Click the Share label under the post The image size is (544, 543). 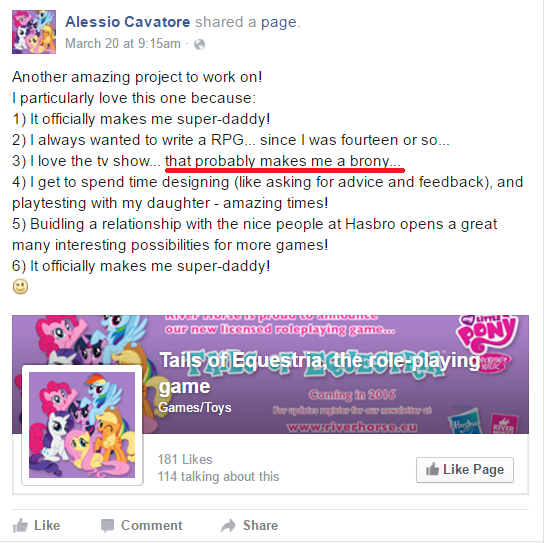260,525
